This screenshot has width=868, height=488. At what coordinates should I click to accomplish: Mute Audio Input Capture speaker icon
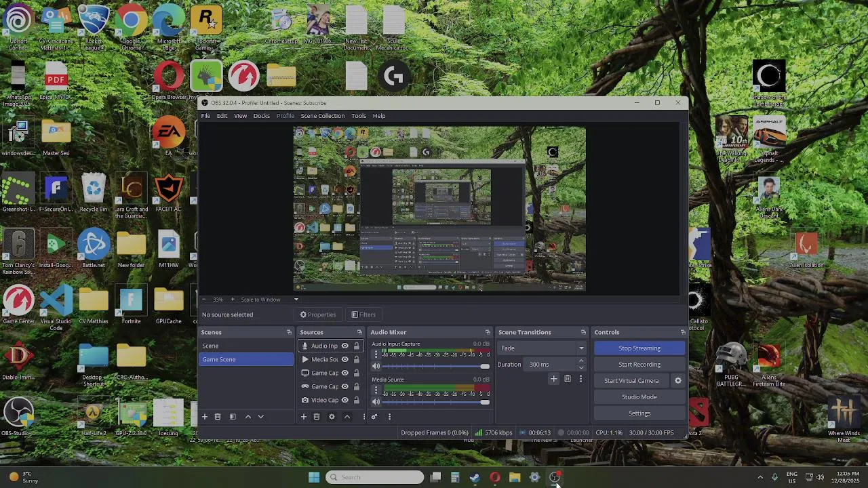point(376,366)
